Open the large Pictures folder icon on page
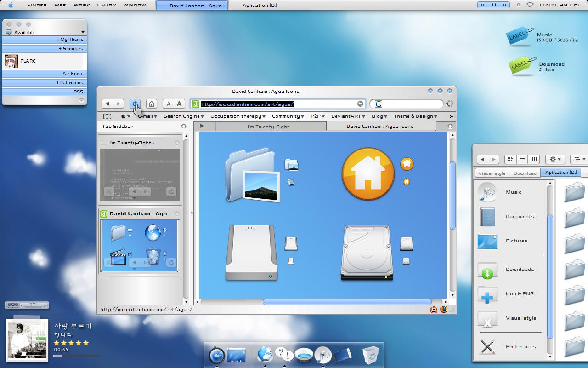 point(253,175)
